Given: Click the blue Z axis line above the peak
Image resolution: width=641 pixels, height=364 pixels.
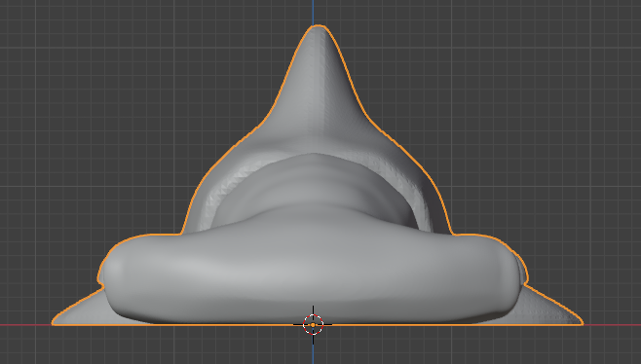Looking at the screenshot, I should point(313,13).
